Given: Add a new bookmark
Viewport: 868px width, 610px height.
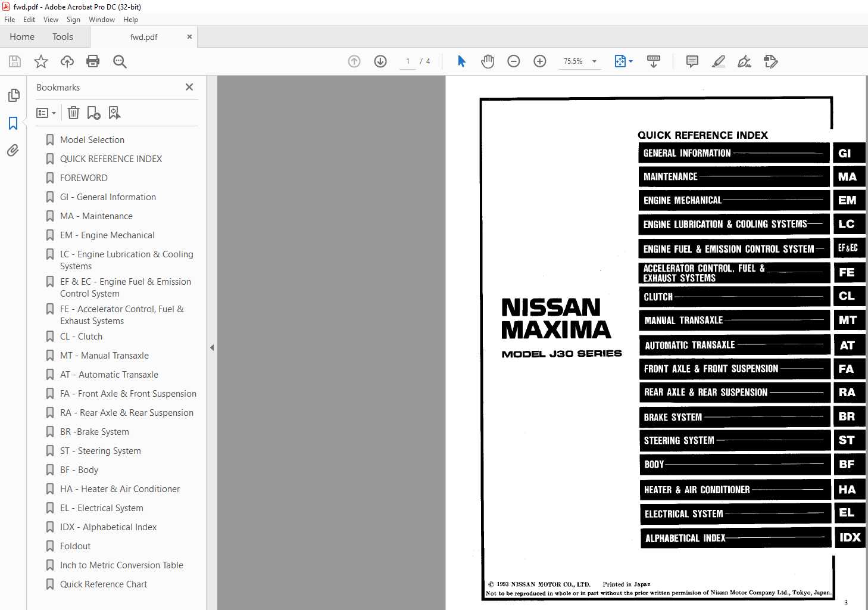Looking at the screenshot, I should [94, 113].
